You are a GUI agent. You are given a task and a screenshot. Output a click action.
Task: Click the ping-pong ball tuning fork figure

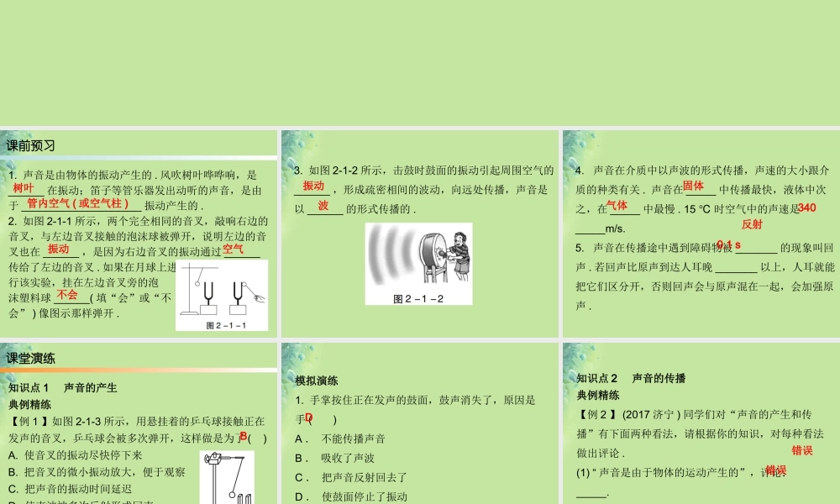tap(227, 477)
